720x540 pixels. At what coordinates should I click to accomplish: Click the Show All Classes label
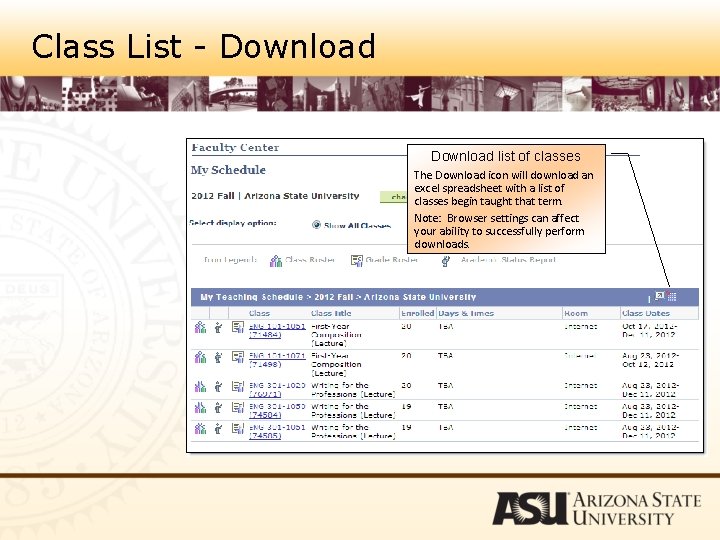pyautogui.click(x=357, y=225)
